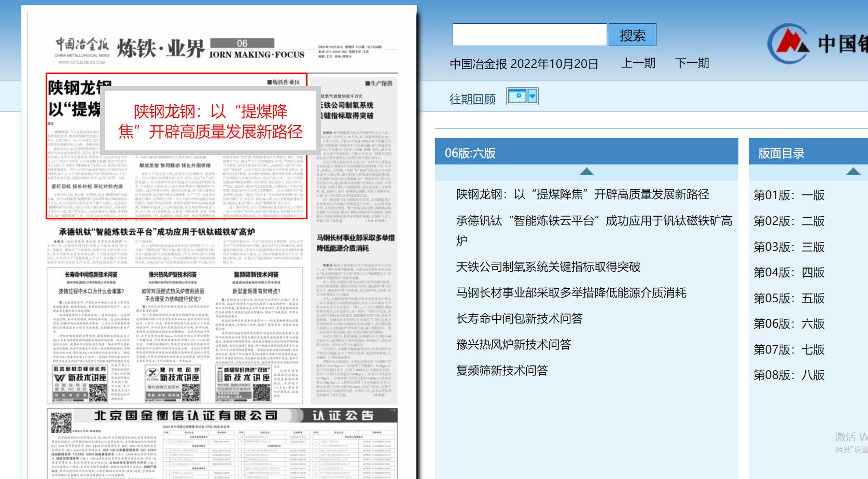The image size is (868, 479).
Task: Open article 豫兴热风炉新技术问答
Action: (513, 345)
